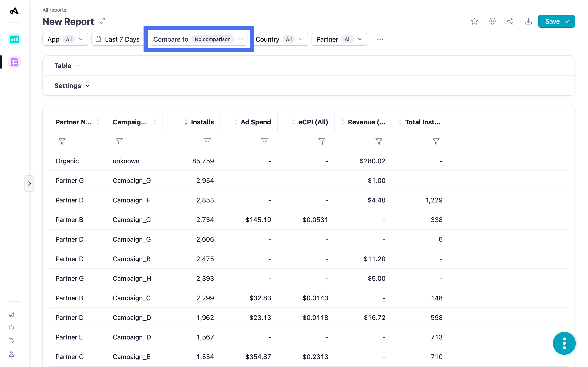Open report settings gear icon

pos(492,21)
